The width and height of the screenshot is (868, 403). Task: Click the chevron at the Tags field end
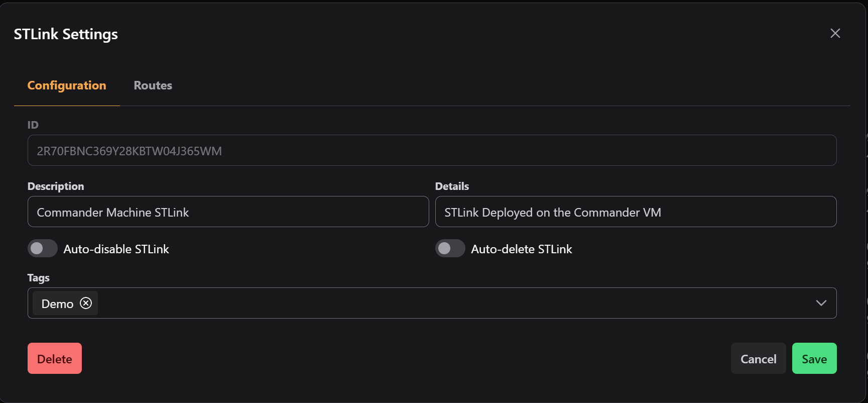(821, 303)
